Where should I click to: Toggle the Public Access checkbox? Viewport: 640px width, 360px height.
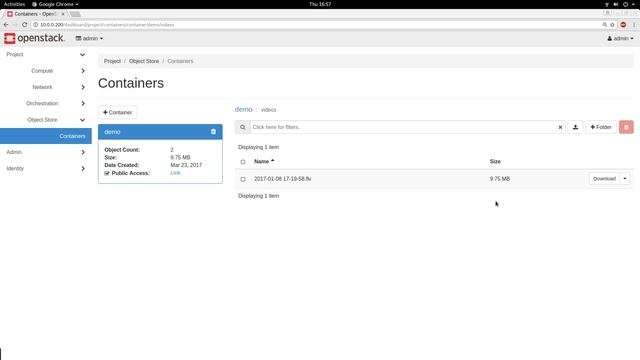point(107,173)
